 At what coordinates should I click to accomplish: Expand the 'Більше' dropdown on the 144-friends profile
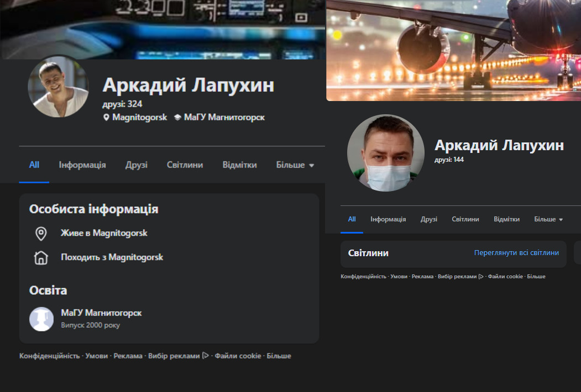(x=548, y=219)
